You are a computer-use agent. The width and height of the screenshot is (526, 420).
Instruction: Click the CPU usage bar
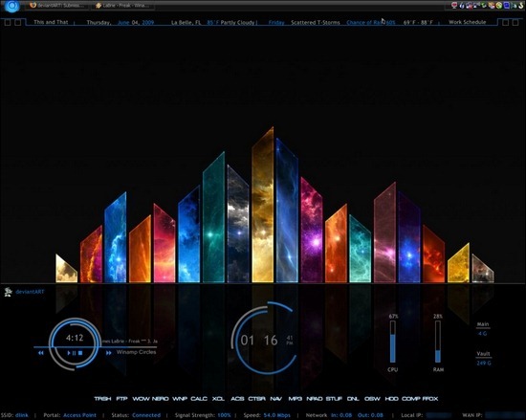tap(392, 342)
